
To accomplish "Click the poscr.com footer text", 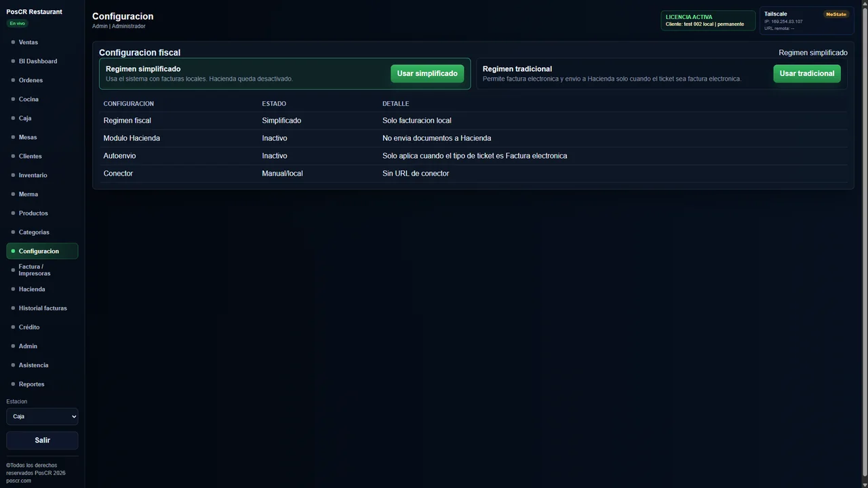I will [18, 481].
